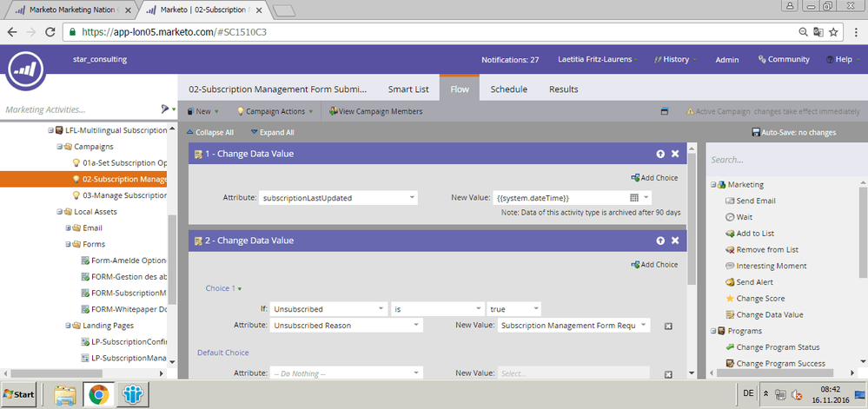Open Google Chrome from the taskbar

coord(98,394)
